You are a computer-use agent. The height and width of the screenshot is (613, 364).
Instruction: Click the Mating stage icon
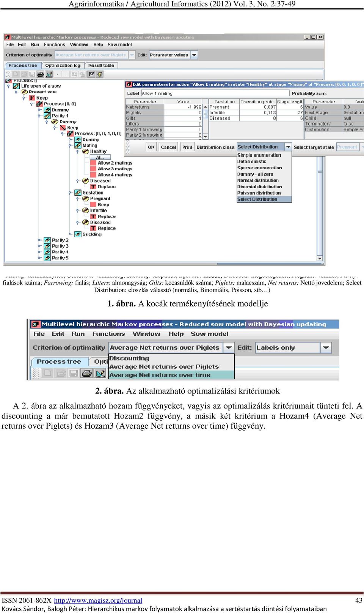point(78,145)
